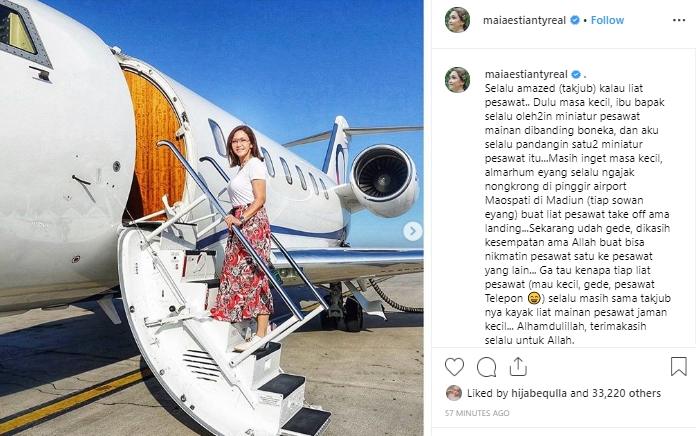Click the 57 minutes ago timestamp

click(478, 412)
